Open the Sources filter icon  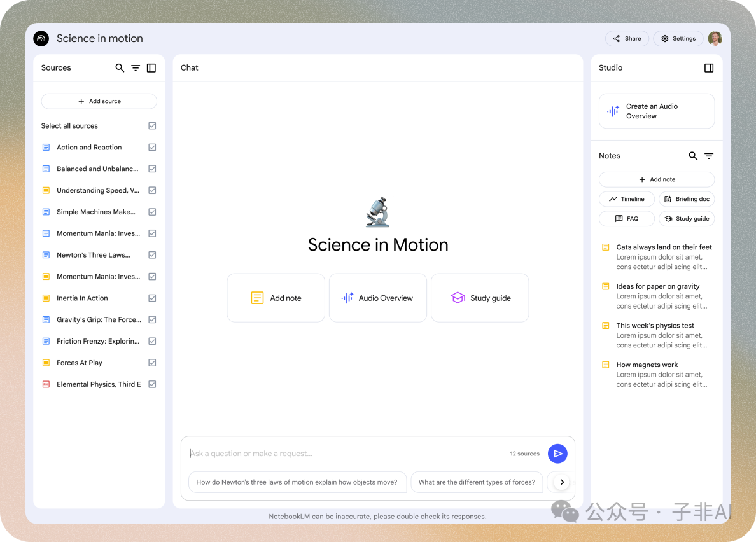coord(136,68)
